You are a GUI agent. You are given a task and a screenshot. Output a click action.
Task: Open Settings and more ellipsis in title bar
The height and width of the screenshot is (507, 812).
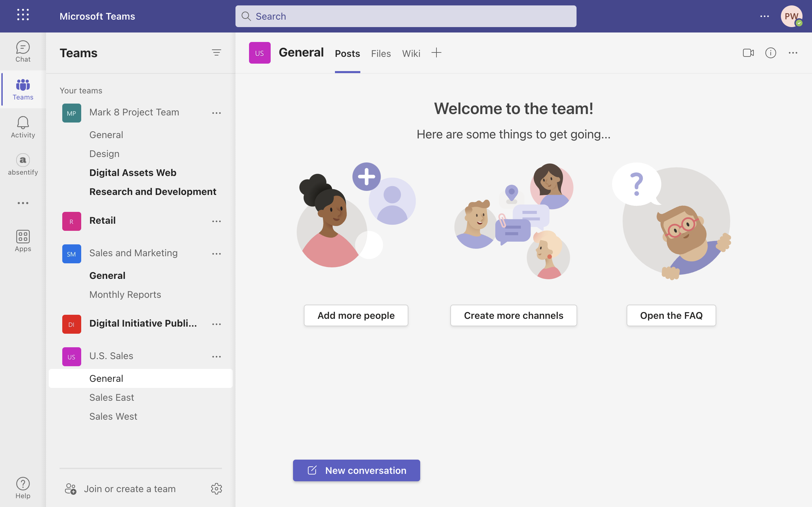[765, 16]
